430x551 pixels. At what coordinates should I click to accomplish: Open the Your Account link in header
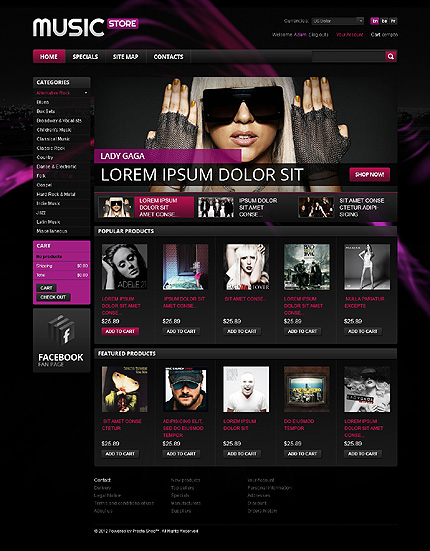point(350,35)
